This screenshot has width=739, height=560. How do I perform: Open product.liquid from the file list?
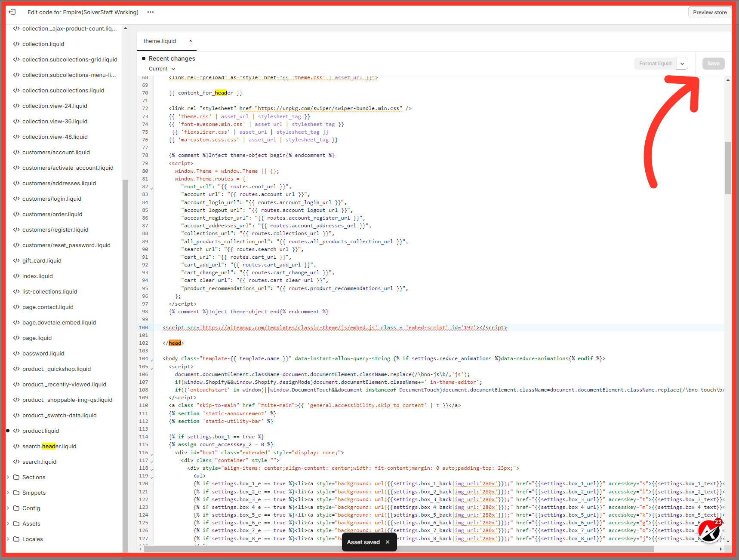(x=40, y=431)
